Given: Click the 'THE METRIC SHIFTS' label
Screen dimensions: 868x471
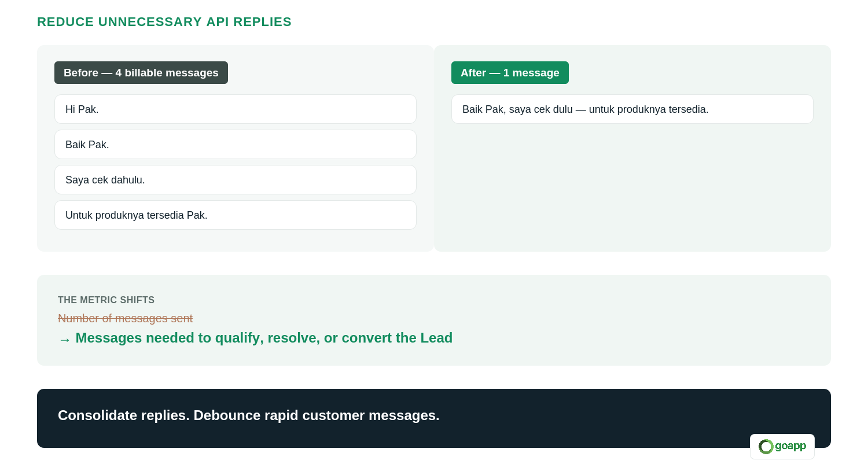Looking at the screenshot, I should [106, 300].
